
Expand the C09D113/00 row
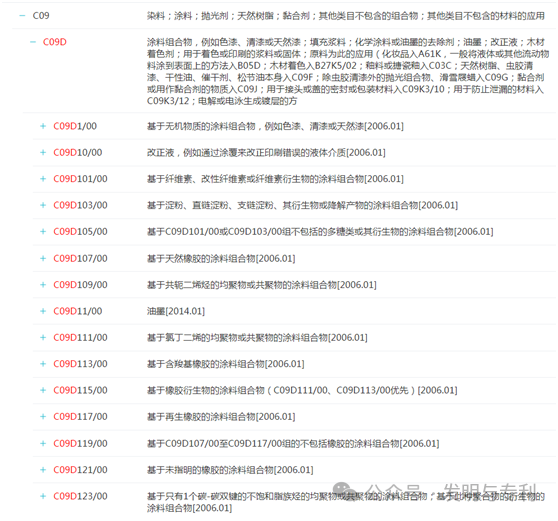pos(43,364)
